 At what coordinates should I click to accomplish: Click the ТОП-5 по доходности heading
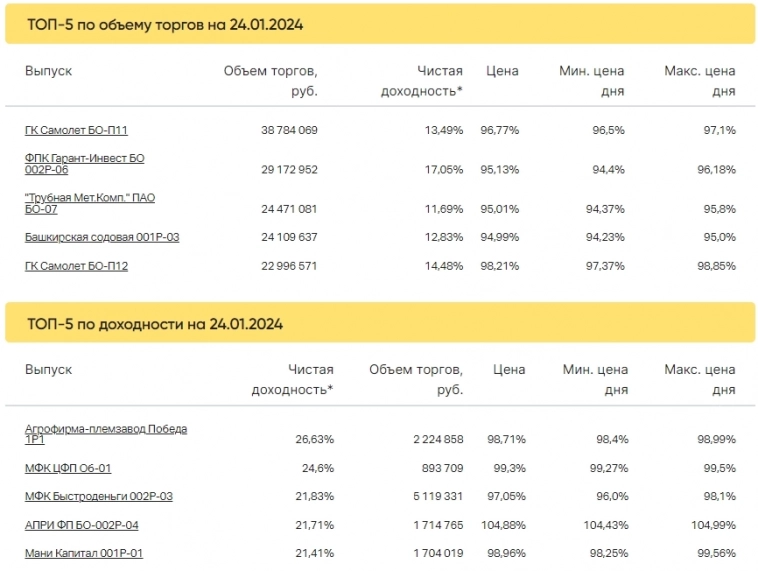[155, 324]
